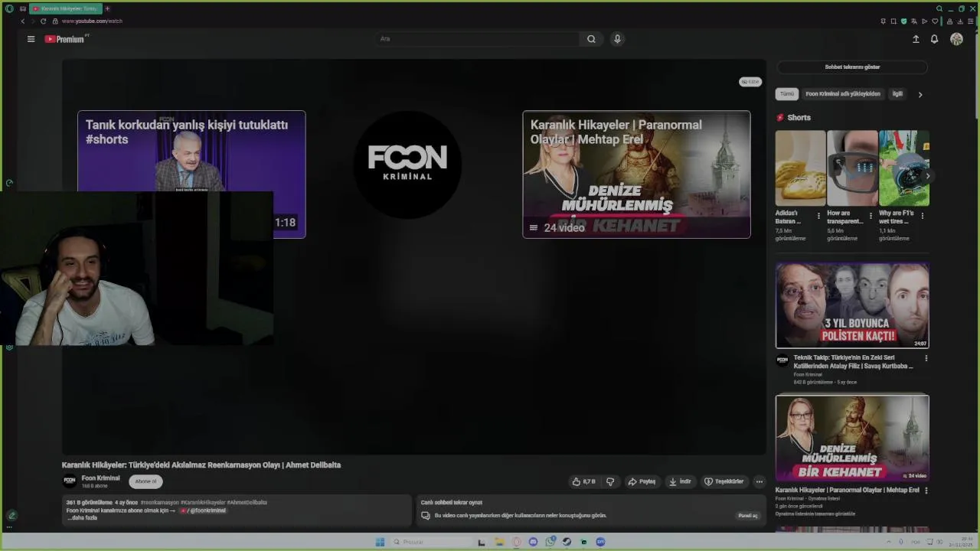
Task: Open Foon Kriminal channel avatar below video
Action: [x=70, y=481]
